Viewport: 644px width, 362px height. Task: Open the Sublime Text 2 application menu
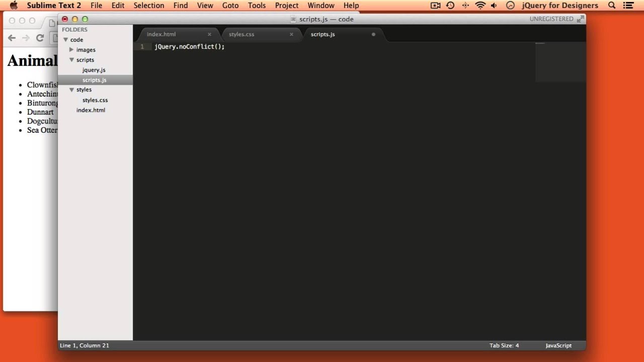click(54, 6)
